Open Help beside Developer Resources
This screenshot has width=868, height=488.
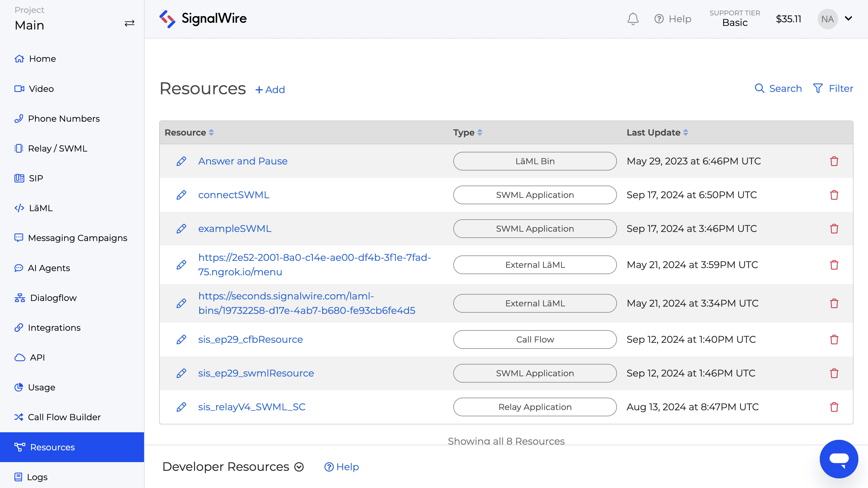[342, 467]
